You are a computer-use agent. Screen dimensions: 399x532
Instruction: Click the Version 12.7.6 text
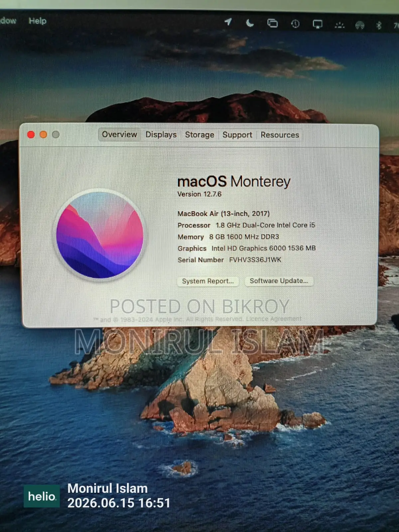pyautogui.click(x=199, y=194)
